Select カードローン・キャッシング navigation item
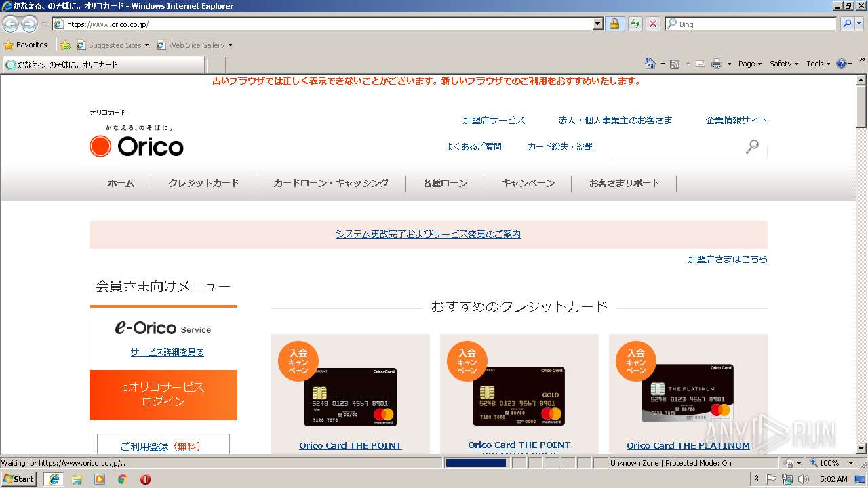 (x=331, y=183)
